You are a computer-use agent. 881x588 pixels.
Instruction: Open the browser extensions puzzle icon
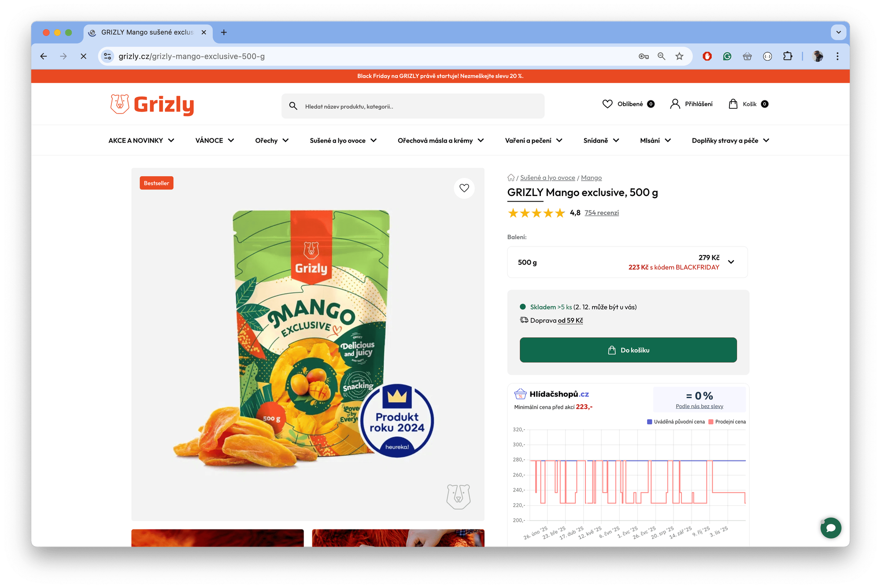(x=788, y=56)
